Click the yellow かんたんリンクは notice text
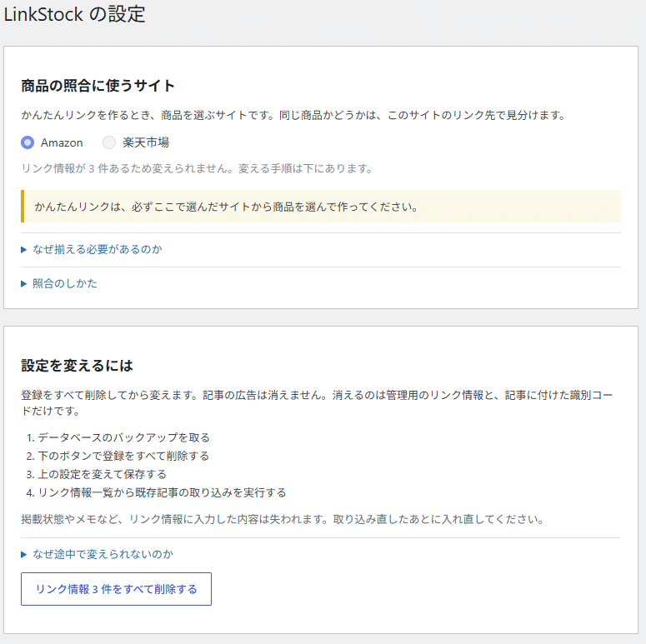 click(x=226, y=207)
